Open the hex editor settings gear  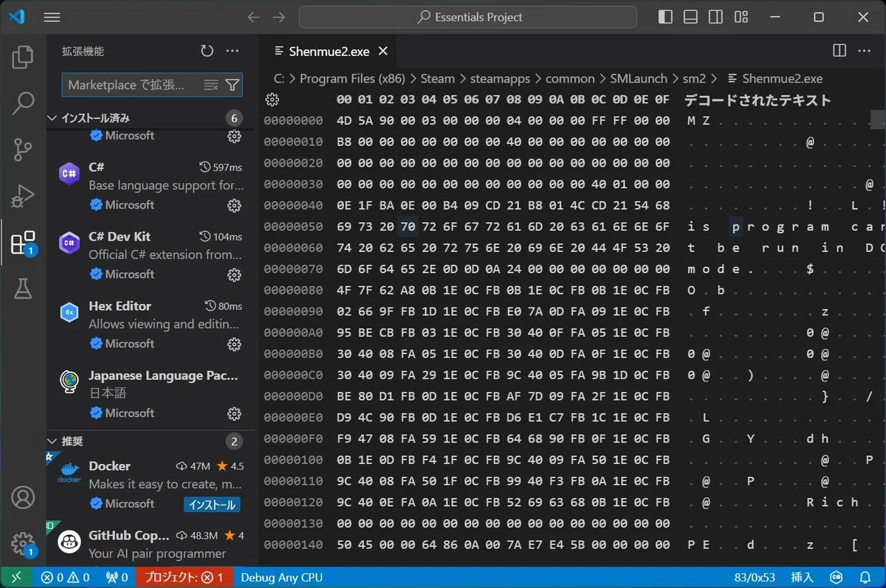(272, 100)
